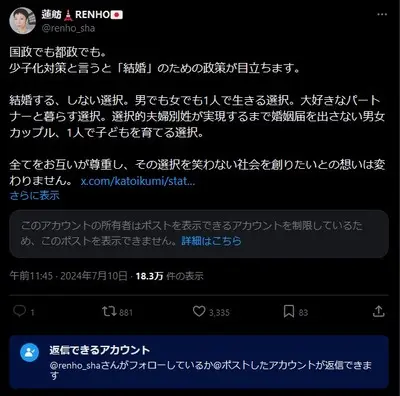Open the three-dot more options menu
This screenshot has height=396, width=400.
pos(382,15)
